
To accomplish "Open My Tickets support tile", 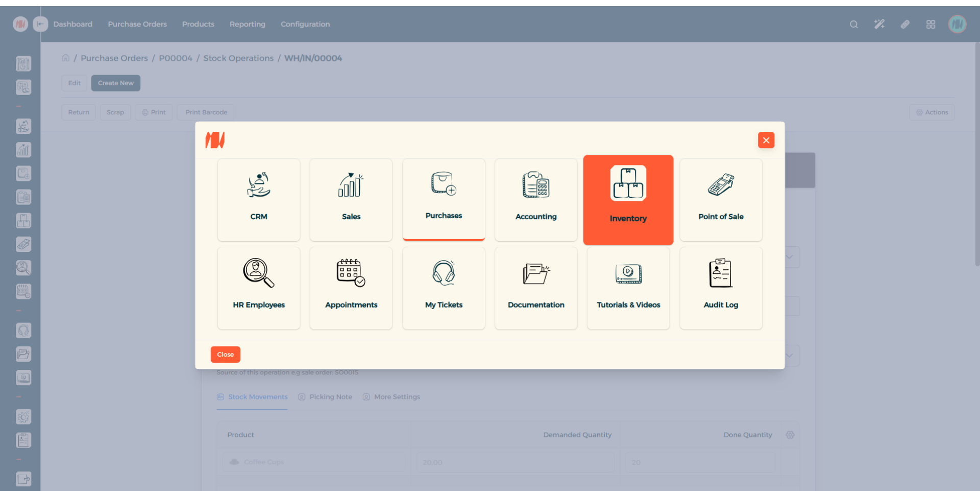I will (444, 288).
